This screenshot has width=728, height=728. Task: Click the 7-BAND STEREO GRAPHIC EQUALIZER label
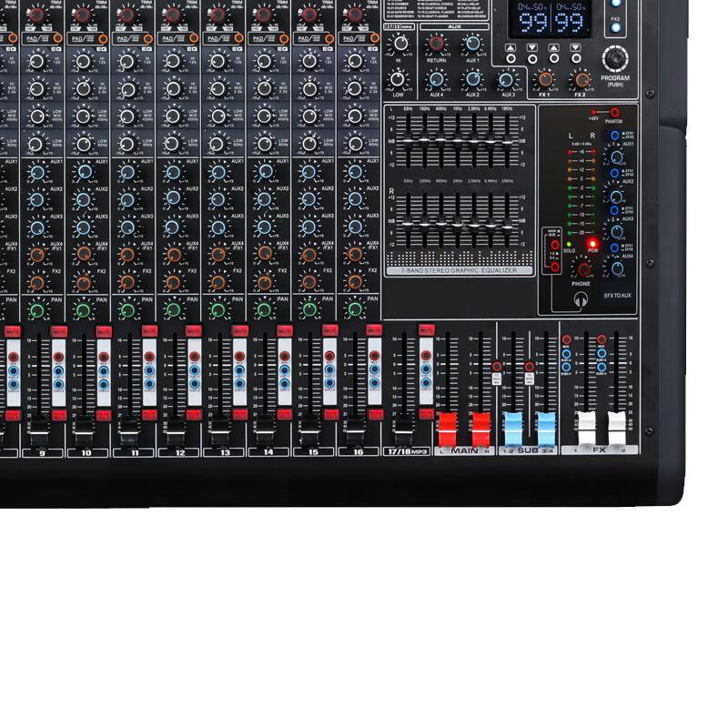tap(459, 270)
